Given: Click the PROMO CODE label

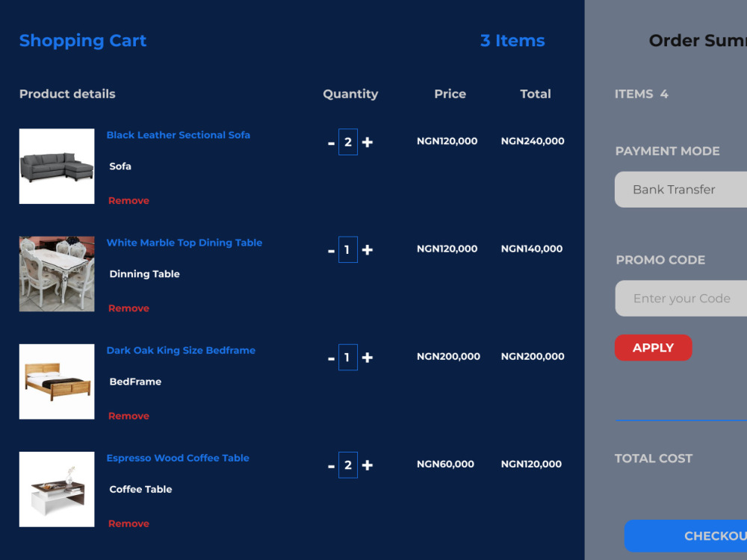Looking at the screenshot, I should (660, 260).
